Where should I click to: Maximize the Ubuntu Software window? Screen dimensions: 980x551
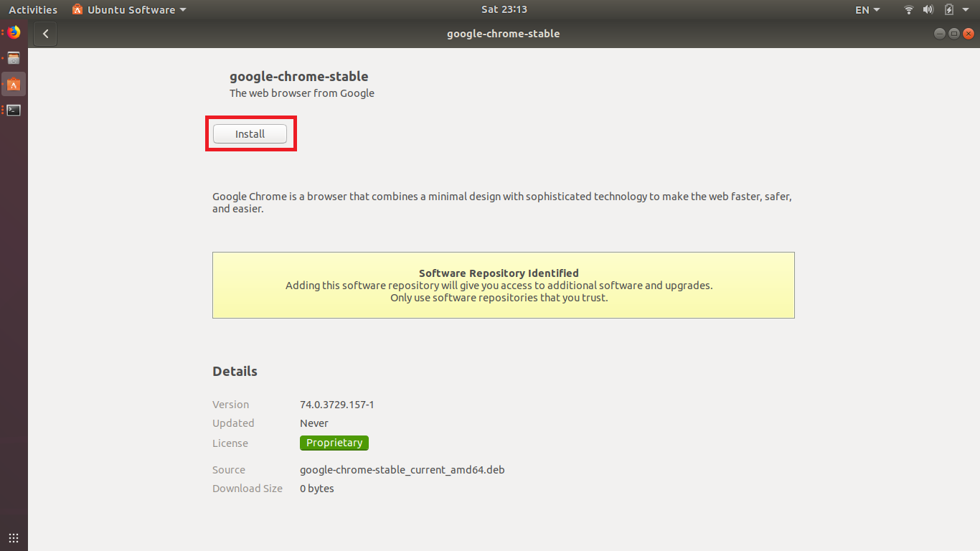pos(954,34)
